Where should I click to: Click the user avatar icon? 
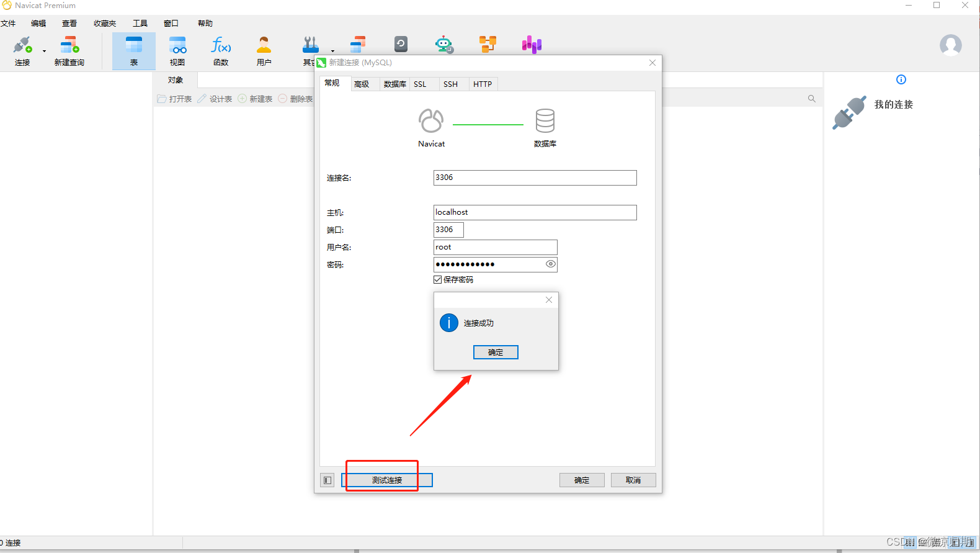point(950,45)
